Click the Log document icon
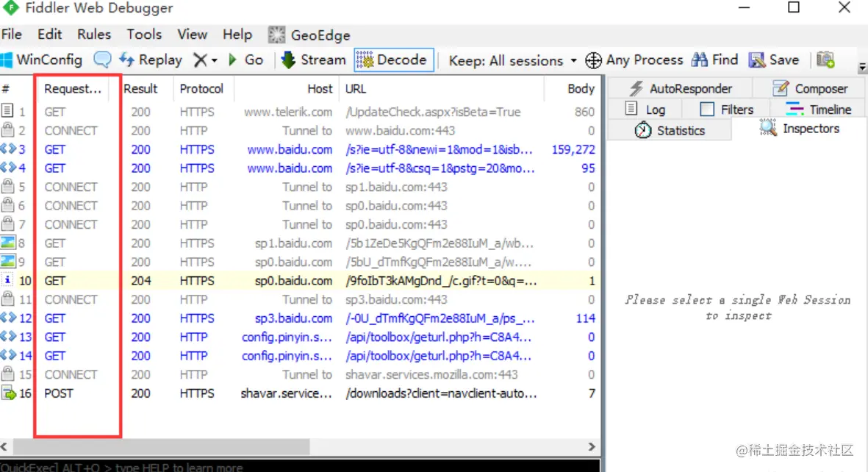The height and width of the screenshot is (472, 868). pyautogui.click(x=631, y=109)
